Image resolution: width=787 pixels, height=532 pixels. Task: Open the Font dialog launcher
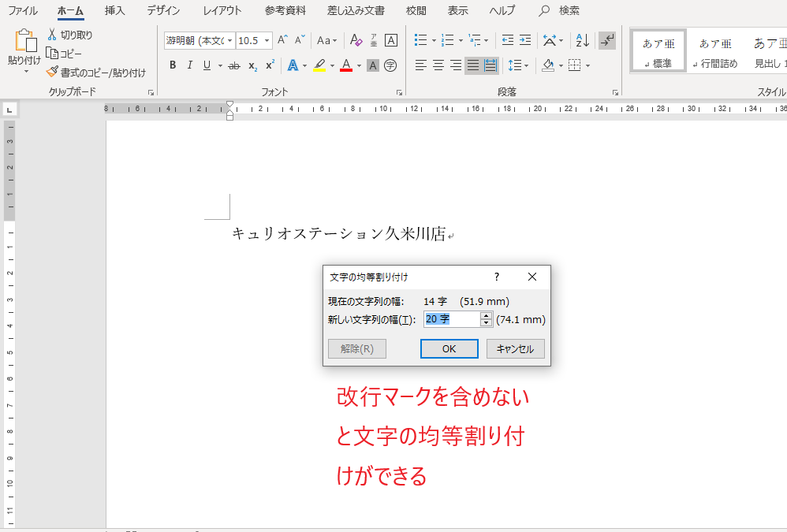click(399, 93)
